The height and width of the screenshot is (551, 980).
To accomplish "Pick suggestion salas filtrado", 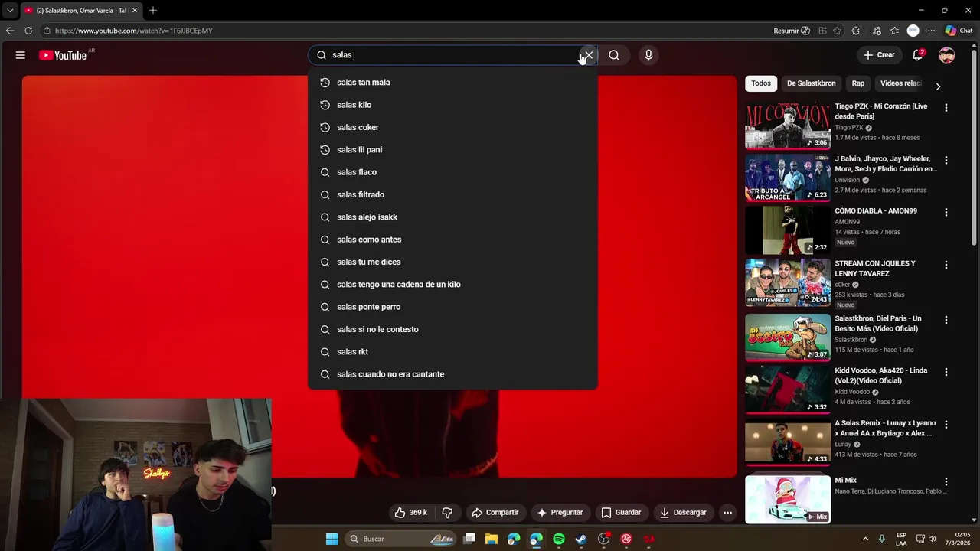I will coord(452,194).
